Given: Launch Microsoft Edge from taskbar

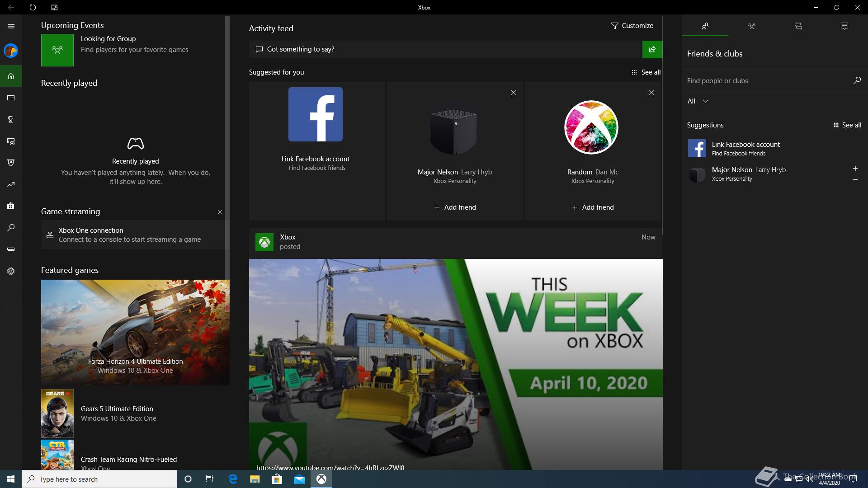Looking at the screenshot, I should (x=233, y=479).
